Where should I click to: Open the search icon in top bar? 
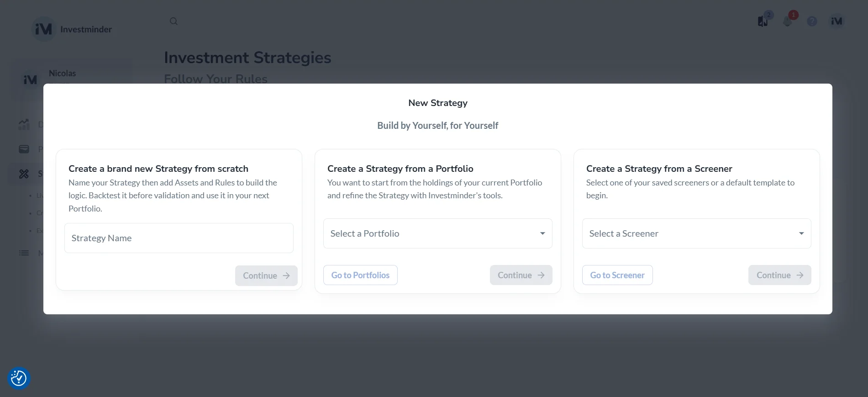(x=174, y=21)
